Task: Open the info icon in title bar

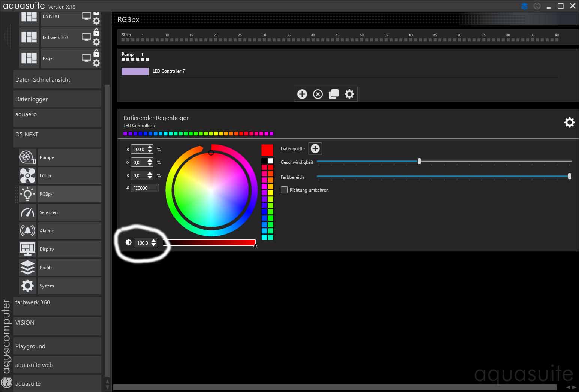Action: (537, 6)
